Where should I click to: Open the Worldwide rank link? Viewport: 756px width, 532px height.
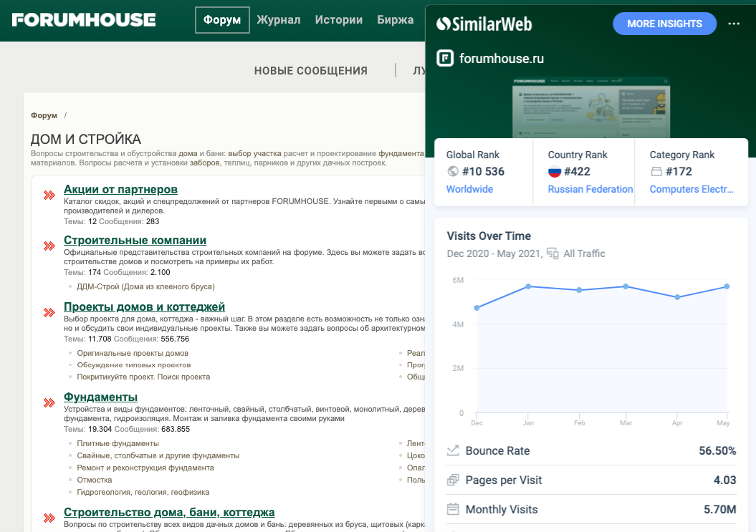[469, 189]
